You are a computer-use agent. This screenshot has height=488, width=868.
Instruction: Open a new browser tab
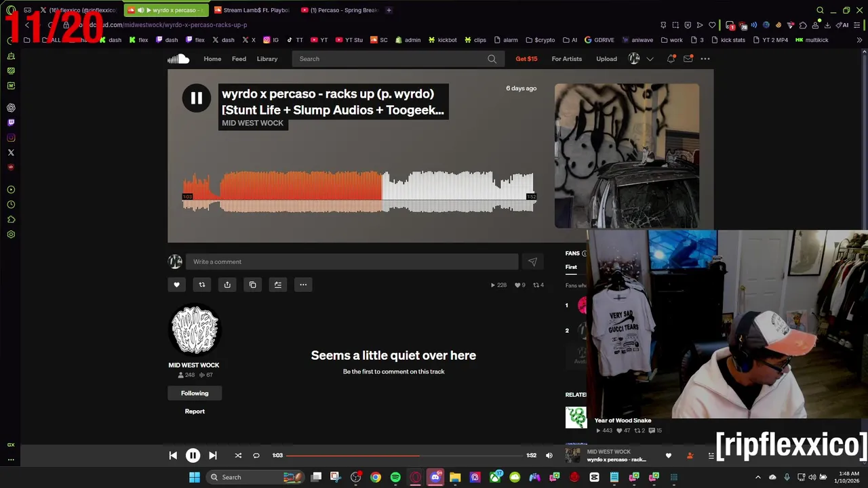point(389,10)
